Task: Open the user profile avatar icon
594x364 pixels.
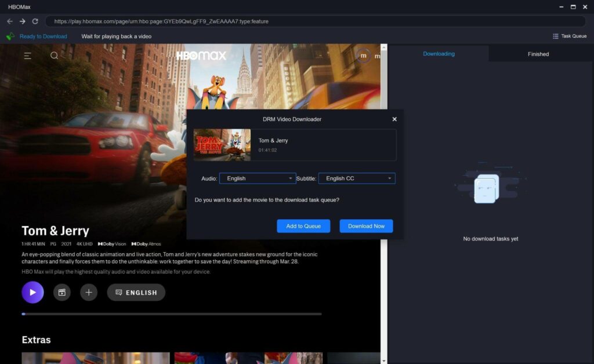Action: coord(364,56)
